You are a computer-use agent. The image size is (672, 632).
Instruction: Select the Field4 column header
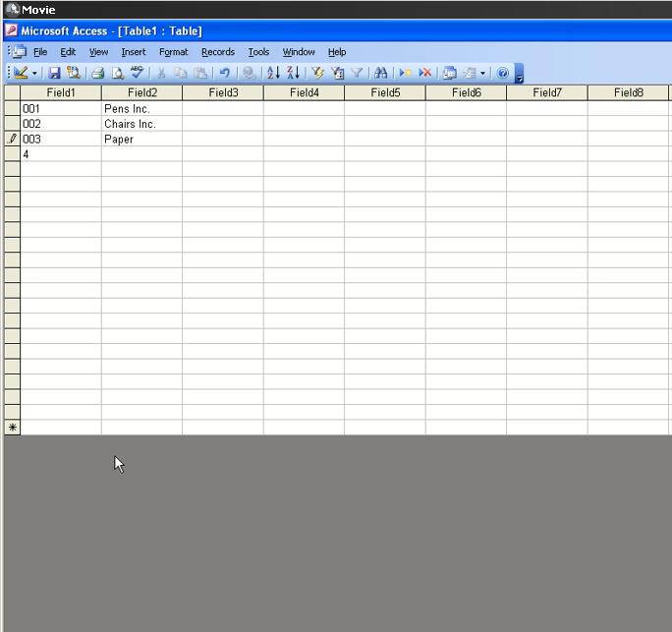(x=304, y=92)
